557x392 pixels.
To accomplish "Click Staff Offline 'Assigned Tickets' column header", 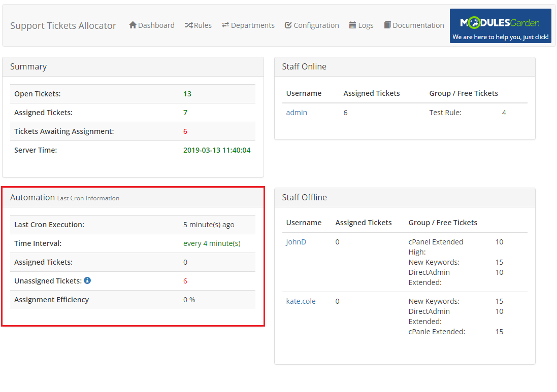I will [x=364, y=223].
